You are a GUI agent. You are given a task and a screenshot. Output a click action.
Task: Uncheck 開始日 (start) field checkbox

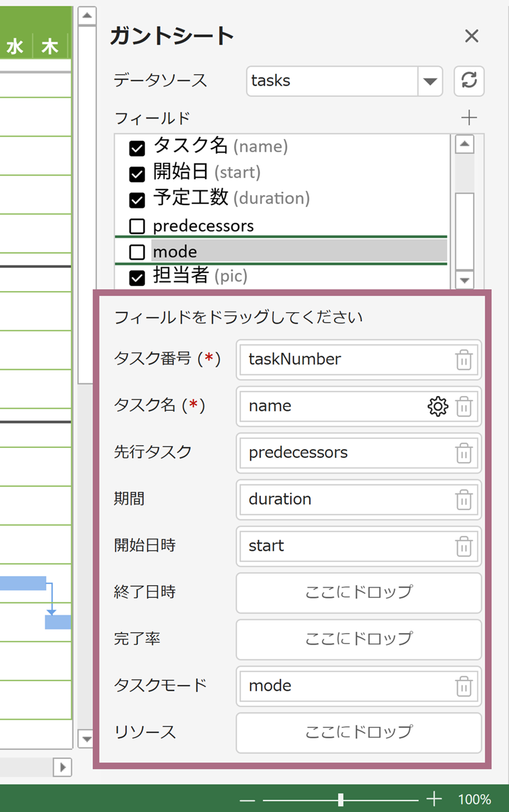pyautogui.click(x=137, y=174)
